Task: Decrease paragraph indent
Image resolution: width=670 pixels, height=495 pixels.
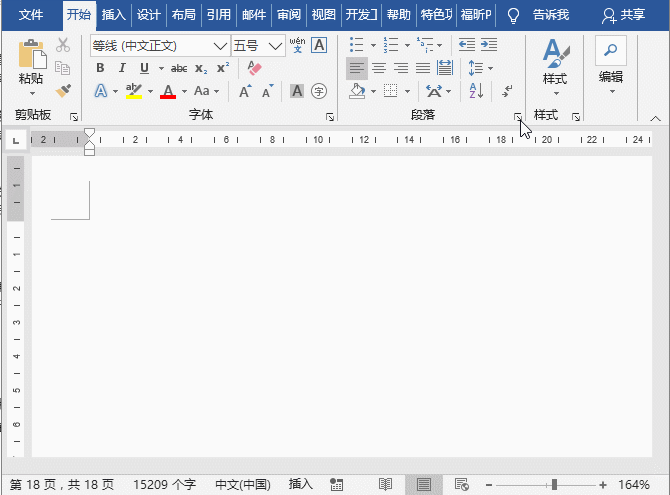Action: click(467, 44)
